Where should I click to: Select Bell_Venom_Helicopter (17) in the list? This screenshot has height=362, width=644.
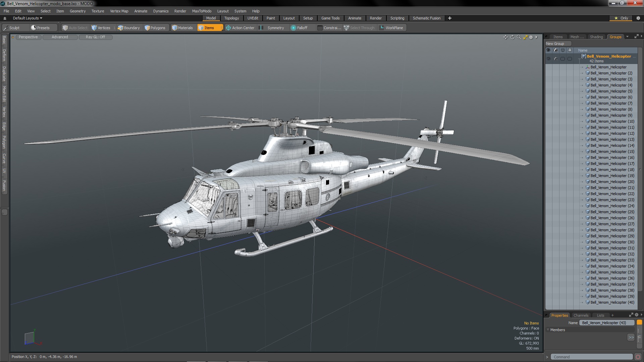coord(612,164)
